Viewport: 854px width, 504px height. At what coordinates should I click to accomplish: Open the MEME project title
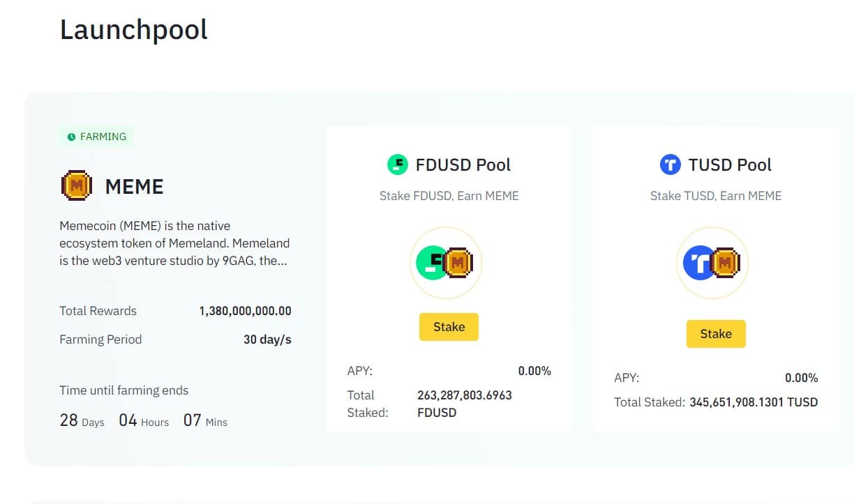point(134,185)
